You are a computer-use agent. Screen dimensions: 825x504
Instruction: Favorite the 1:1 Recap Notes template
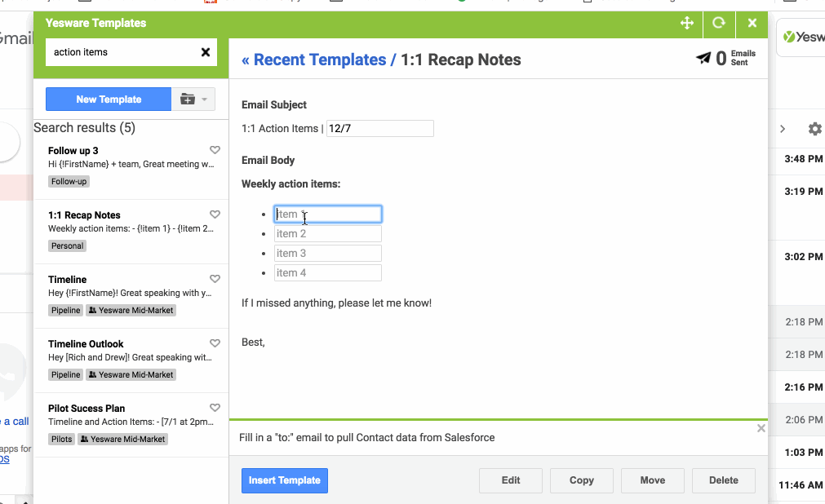tap(215, 214)
